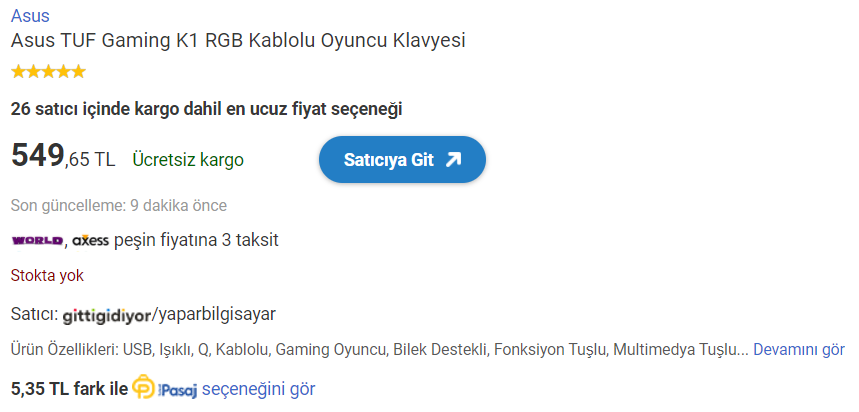Click the "Son güncelleme: 9 dakika önce" text
This screenshot has height=412, width=859.
(x=118, y=206)
